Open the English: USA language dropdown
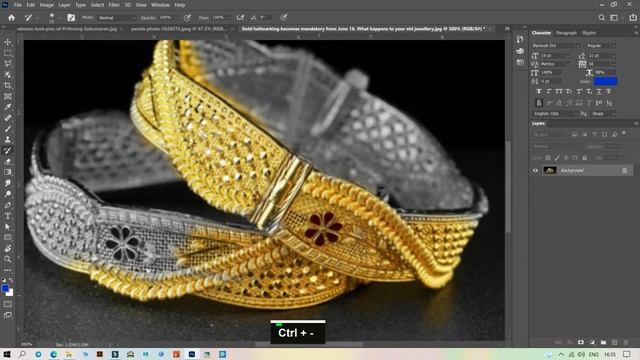The width and height of the screenshot is (640, 360). pyautogui.click(x=555, y=114)
